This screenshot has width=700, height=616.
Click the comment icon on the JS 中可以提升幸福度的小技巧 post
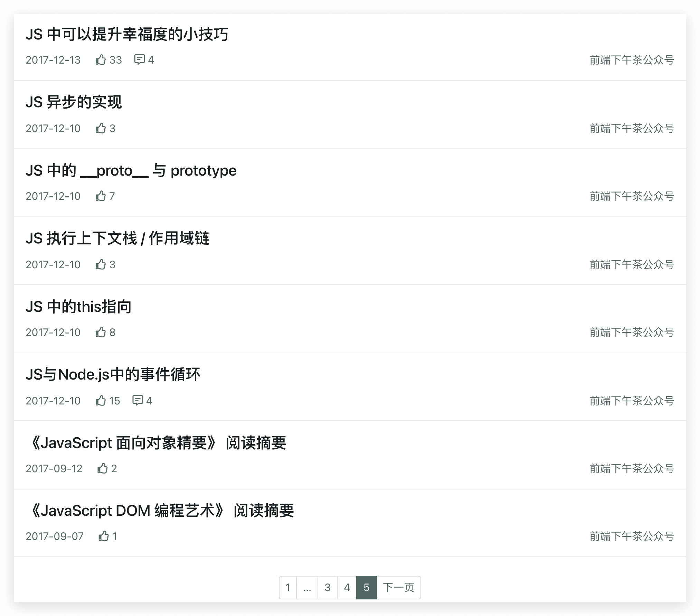click(139, 60)
